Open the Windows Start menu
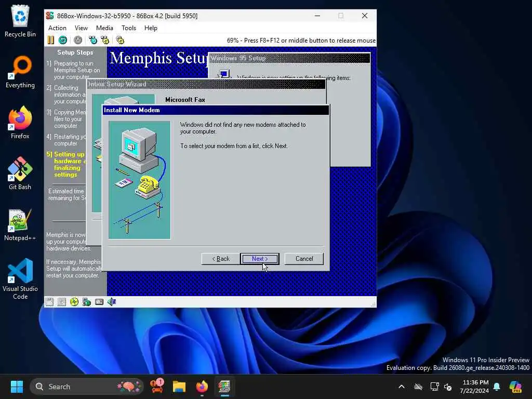Screen dimensions: 532x399 click(17, 387)
